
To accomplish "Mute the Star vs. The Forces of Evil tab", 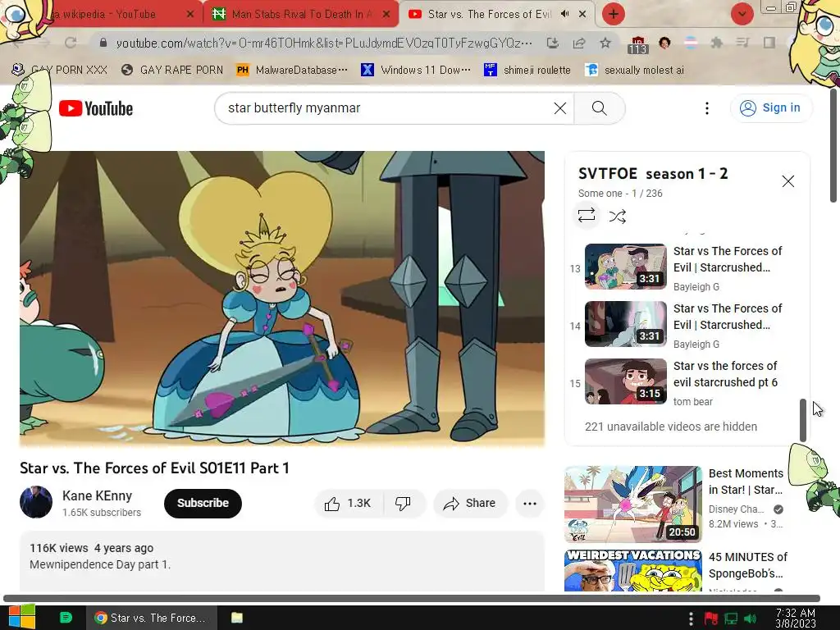I will tap(564, 14).
